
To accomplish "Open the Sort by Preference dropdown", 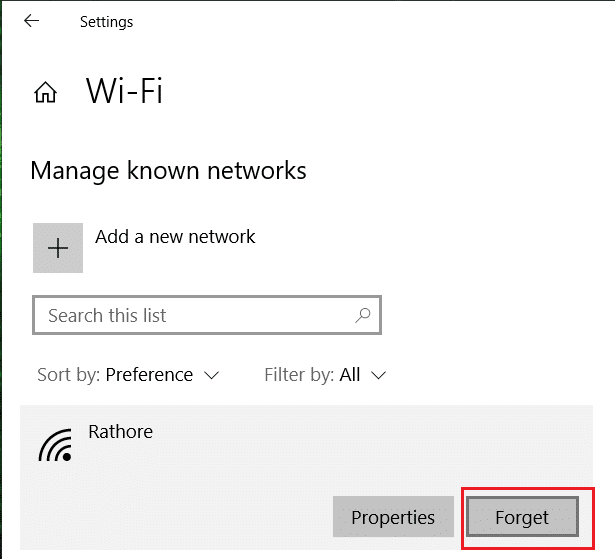I will tap(149, 375).
